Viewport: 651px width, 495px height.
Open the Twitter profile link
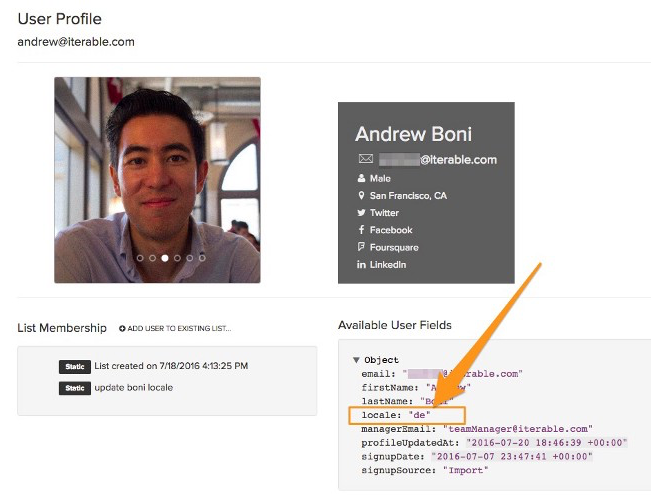pos(384,213)
